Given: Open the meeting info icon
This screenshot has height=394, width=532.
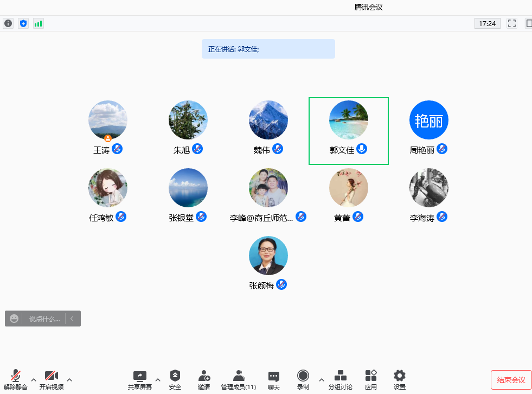Looking at the screenshot, I should click(8, 23).
